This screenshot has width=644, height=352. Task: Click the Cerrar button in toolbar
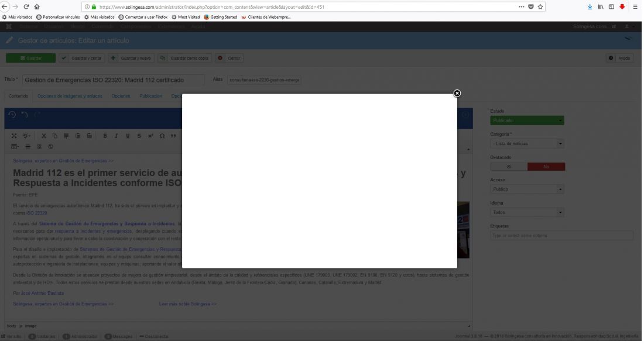pos(229,58)
